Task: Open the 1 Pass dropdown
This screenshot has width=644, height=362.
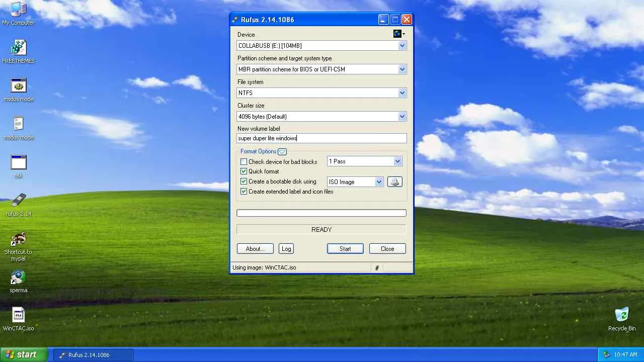Action: point(365,161)
